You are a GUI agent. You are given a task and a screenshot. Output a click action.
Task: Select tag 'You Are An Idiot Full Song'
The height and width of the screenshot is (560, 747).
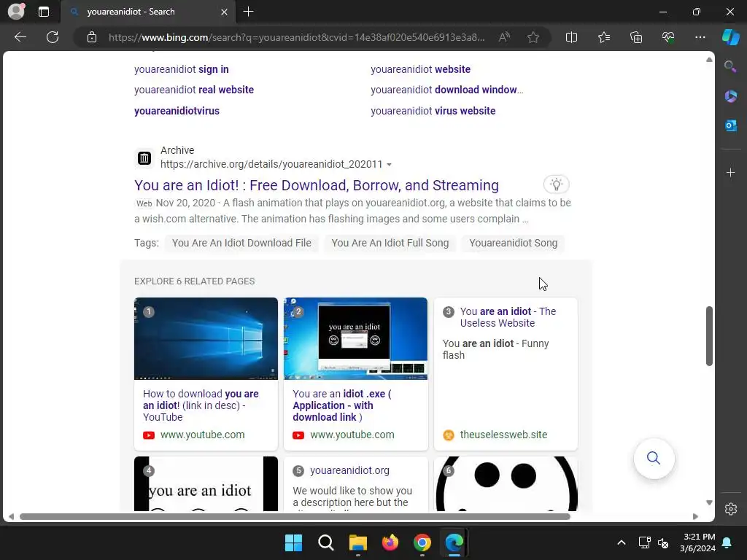click(390, 243)
